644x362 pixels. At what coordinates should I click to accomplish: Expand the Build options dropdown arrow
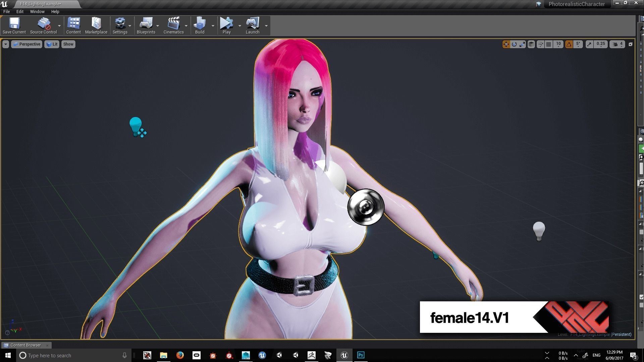(213, 26)
